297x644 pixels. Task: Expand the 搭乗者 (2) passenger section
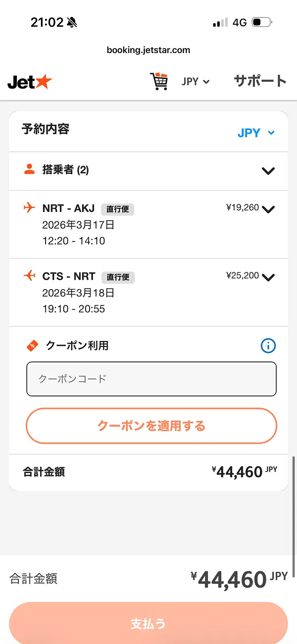coord(268,171)
